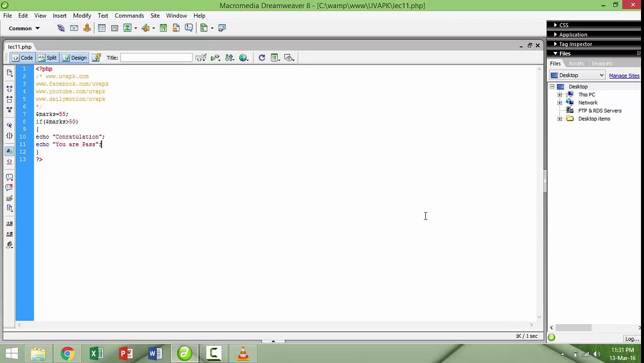Open Documents list in coding toolbar

(x=9, y=73)
